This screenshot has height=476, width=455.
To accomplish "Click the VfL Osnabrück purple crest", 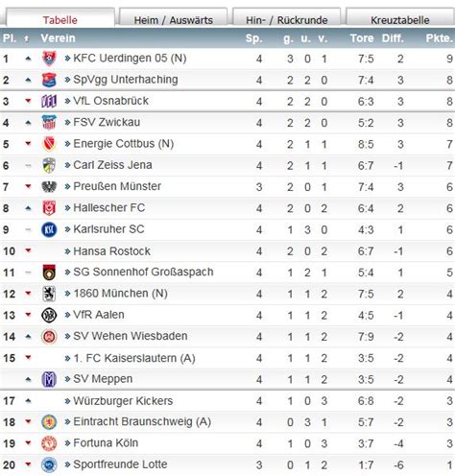I will (x=49, y=102).
